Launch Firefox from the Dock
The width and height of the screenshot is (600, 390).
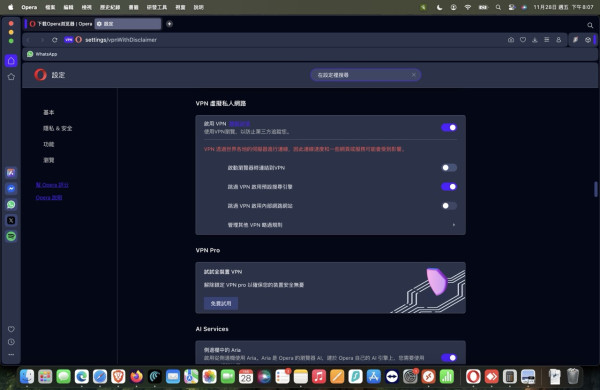point(136,377)
